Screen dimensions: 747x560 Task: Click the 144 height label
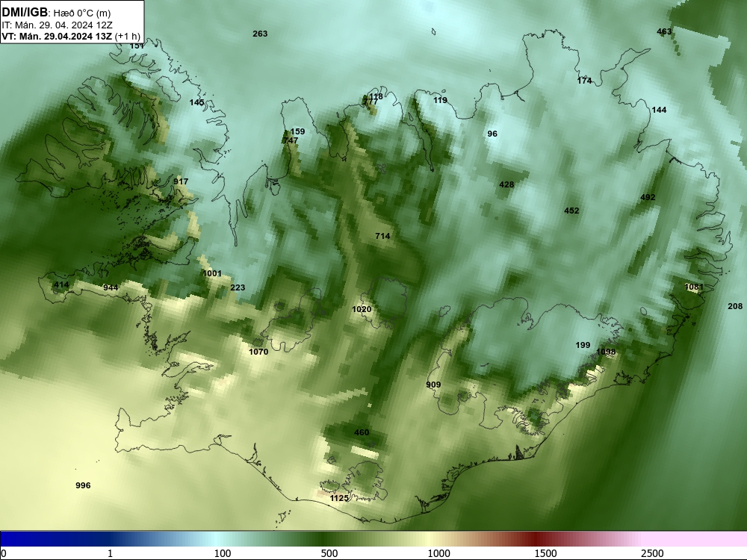(x=659, y=110)
